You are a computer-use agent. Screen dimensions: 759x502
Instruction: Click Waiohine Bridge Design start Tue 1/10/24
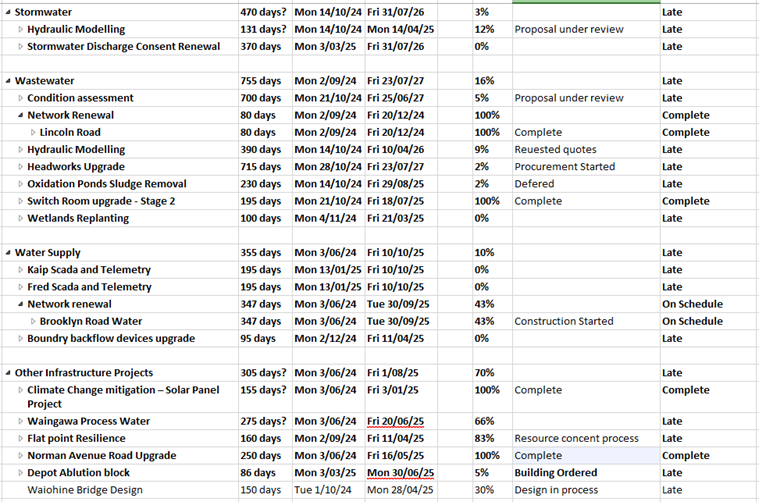323,490
